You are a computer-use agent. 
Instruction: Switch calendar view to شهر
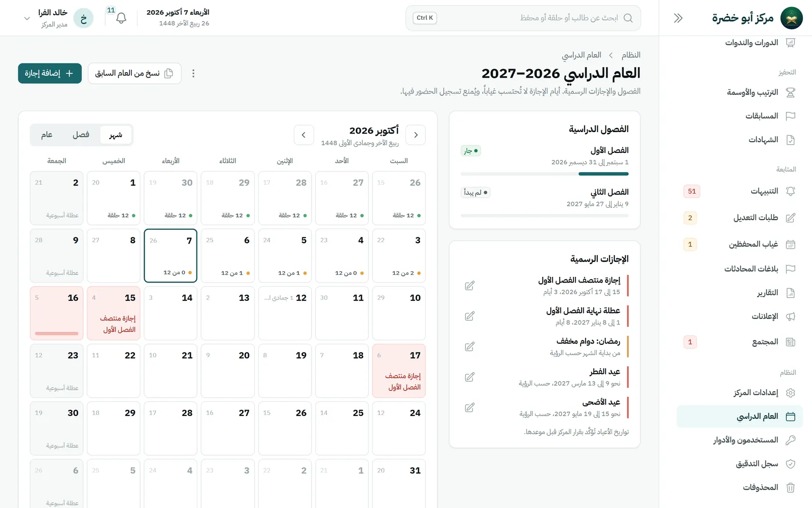pyautogui.click(x=116, y=135)
